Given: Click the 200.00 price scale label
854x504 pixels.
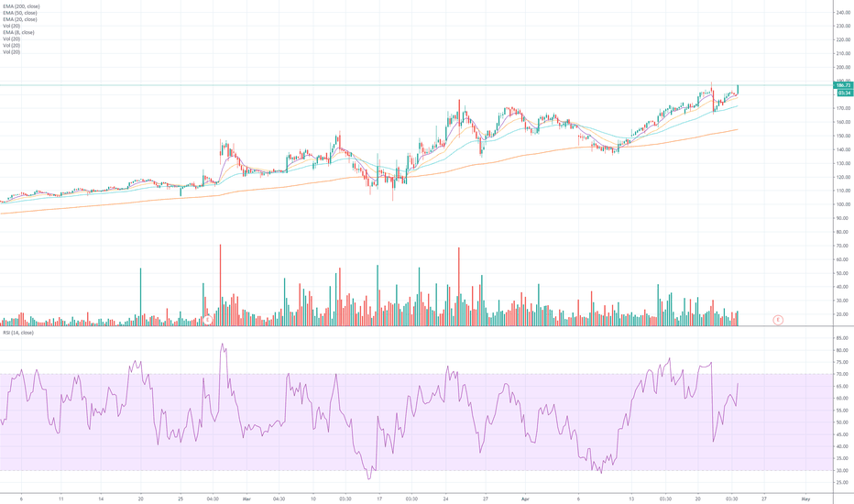Looking at the screenshot, I should (844, 67).
